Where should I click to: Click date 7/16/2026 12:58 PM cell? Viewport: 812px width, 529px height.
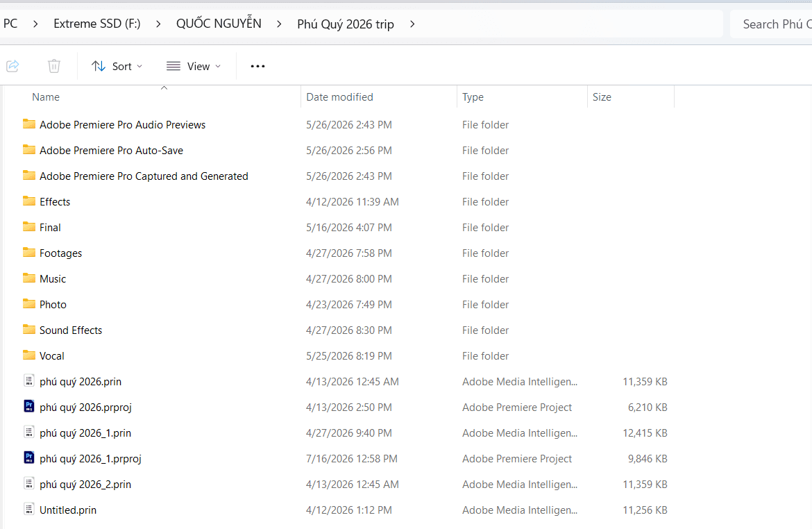click(352, 459)
